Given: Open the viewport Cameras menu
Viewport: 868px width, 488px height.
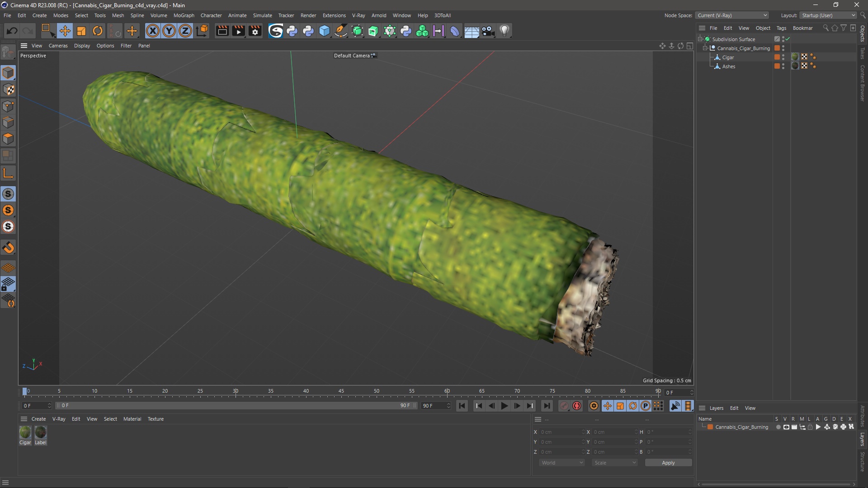Looking at the screenshot, I should (x=58, y=46).
